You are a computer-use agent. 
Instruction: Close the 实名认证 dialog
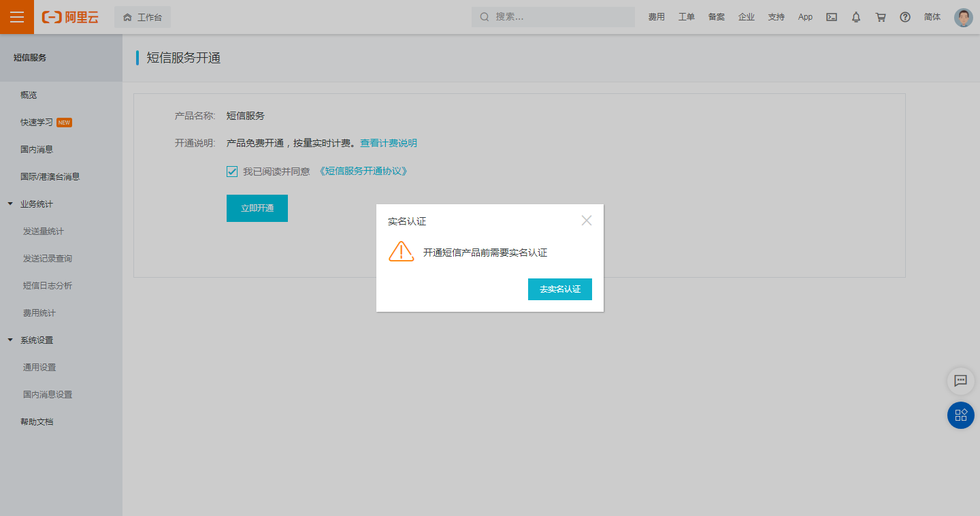point(587,221)
